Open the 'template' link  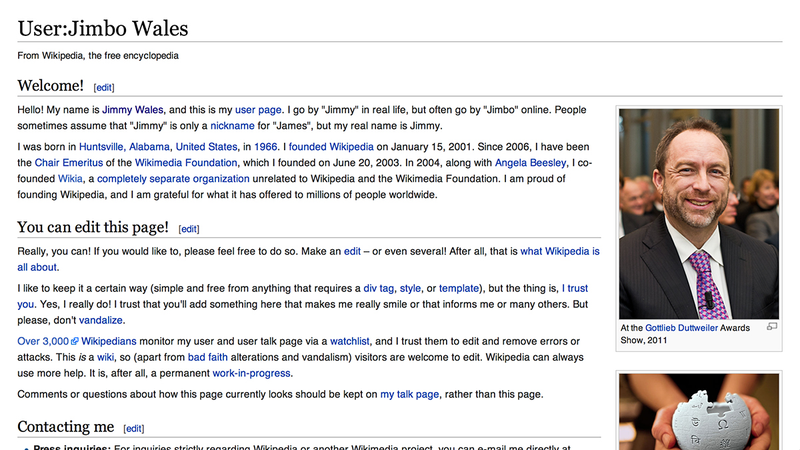[x=459, y=288]
